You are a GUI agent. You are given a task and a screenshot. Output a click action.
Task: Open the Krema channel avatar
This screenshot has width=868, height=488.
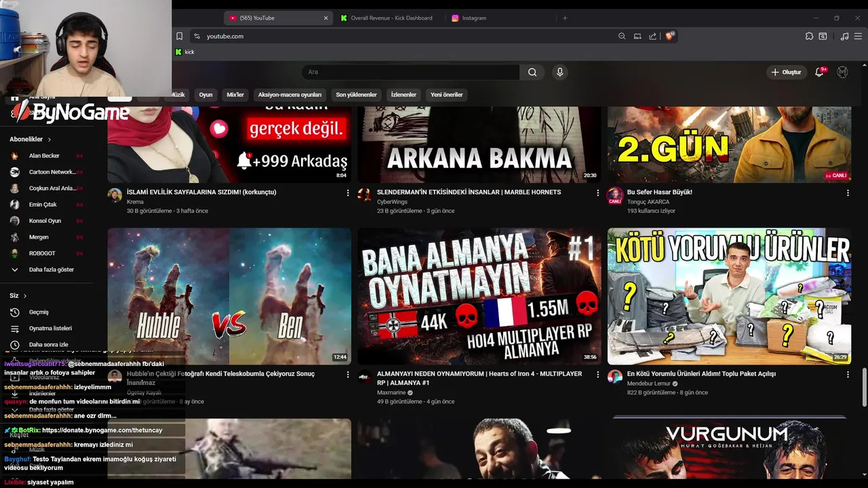[x=115, y=195]
